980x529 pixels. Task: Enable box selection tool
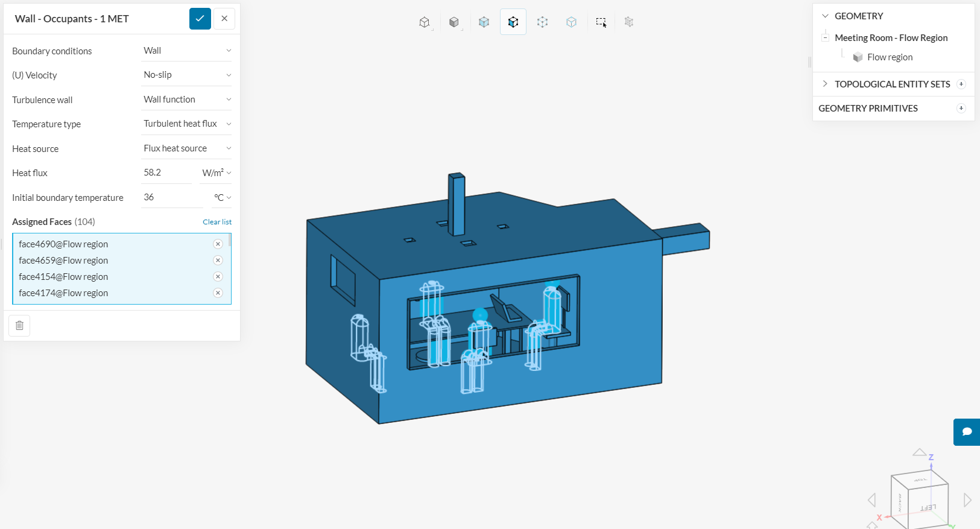point(601,22)
